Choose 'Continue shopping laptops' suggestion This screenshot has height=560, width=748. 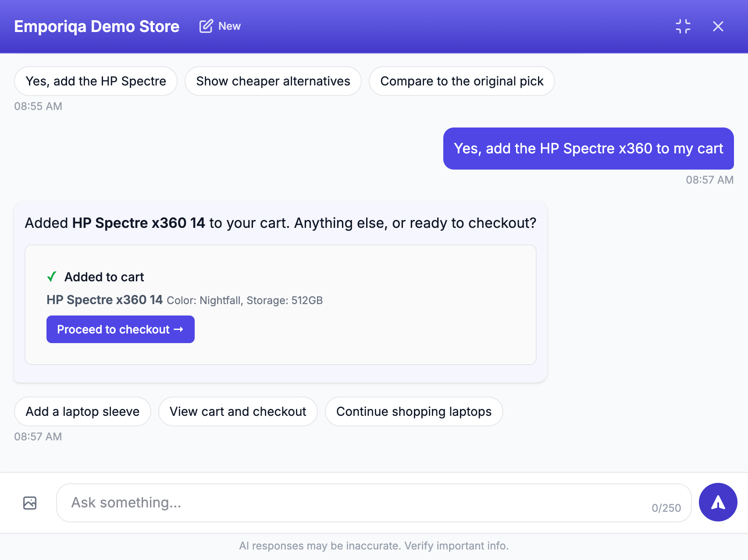(414, 411)
